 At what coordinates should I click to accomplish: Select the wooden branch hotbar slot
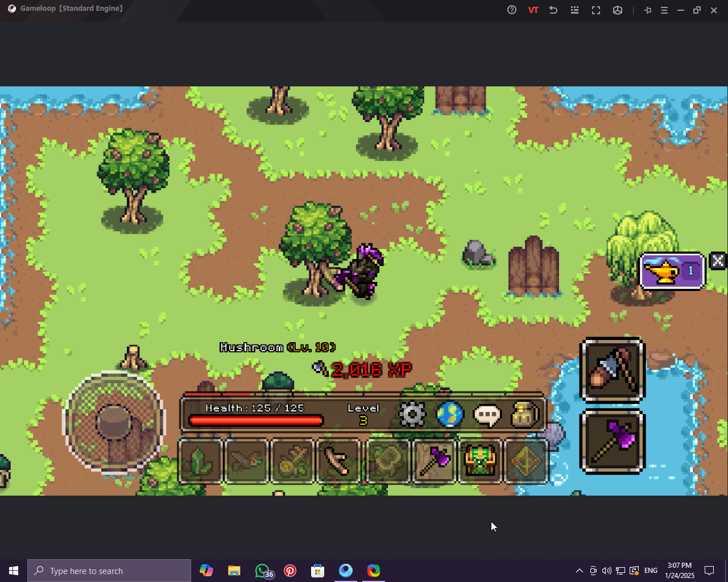tap(339, 461)
